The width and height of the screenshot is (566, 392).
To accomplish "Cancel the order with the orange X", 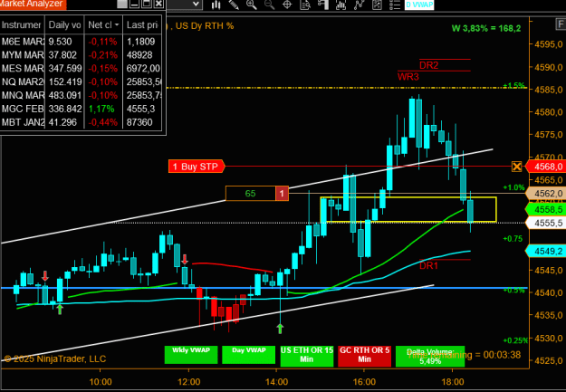I will [517, 167].
